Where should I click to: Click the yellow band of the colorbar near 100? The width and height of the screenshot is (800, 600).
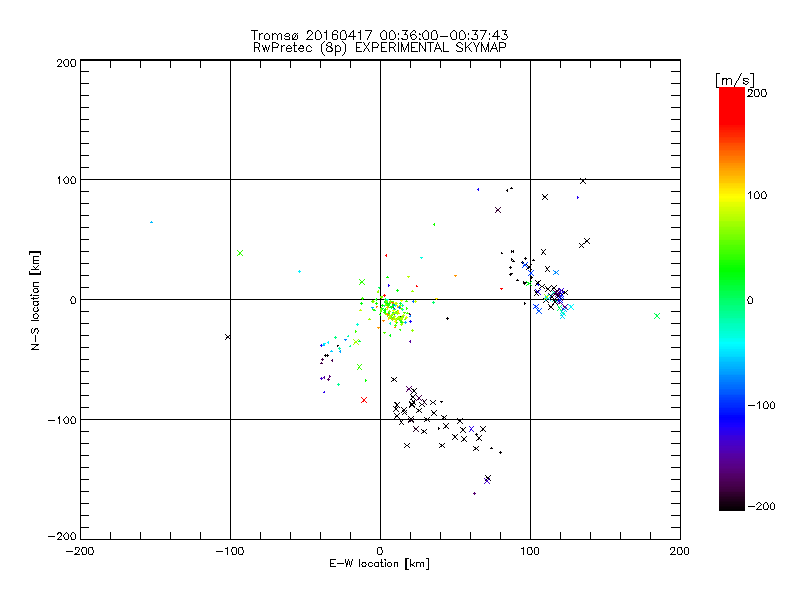point(732,196)
